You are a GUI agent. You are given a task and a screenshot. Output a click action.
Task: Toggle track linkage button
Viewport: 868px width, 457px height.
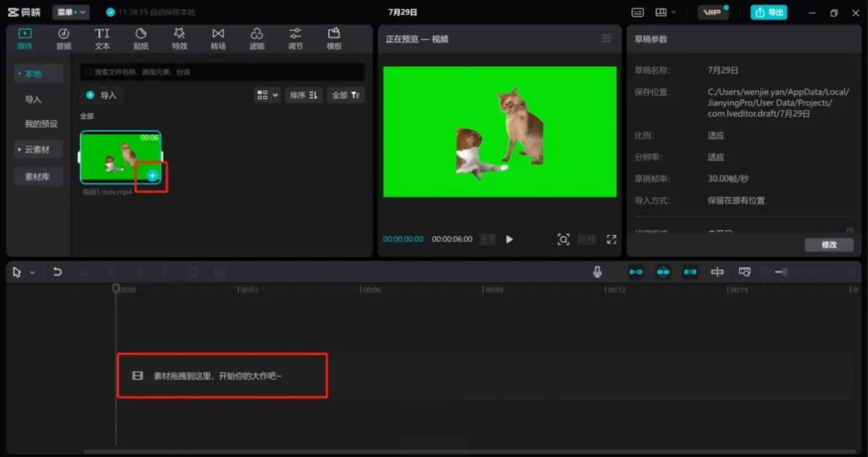(690, 272)
